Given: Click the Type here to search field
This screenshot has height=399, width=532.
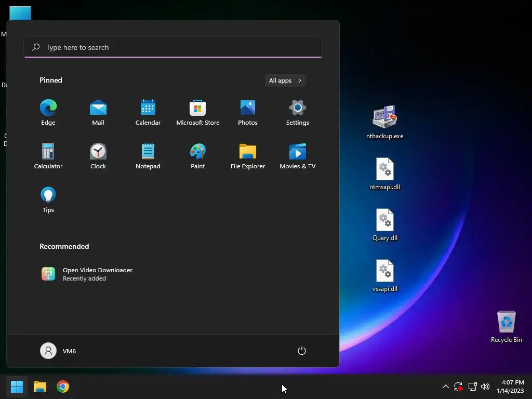Looking at the screenshot, I should click(173, 47).
